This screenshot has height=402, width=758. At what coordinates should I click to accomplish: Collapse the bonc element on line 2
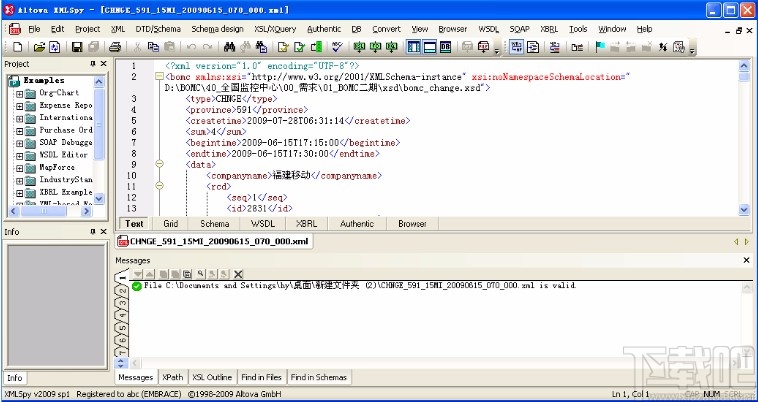[159, 76]
